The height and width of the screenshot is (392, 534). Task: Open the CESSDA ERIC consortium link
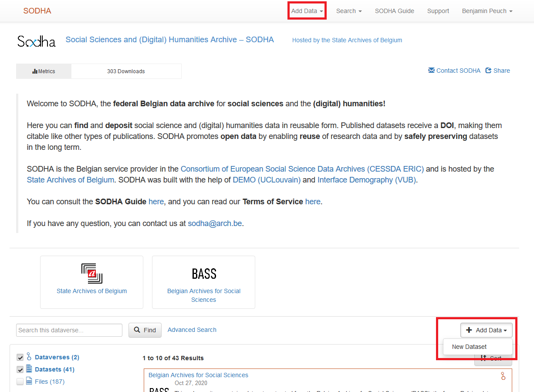(x=302, y=169)
